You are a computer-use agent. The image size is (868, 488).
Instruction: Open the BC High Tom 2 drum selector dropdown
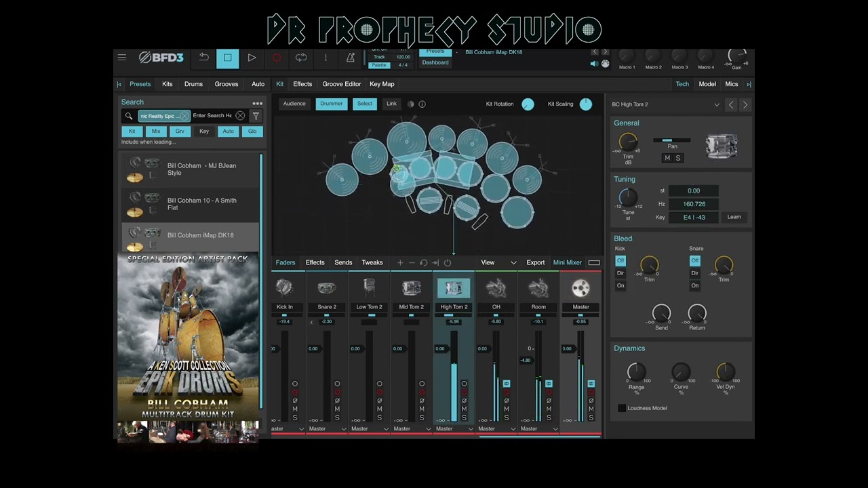[665, 104]
